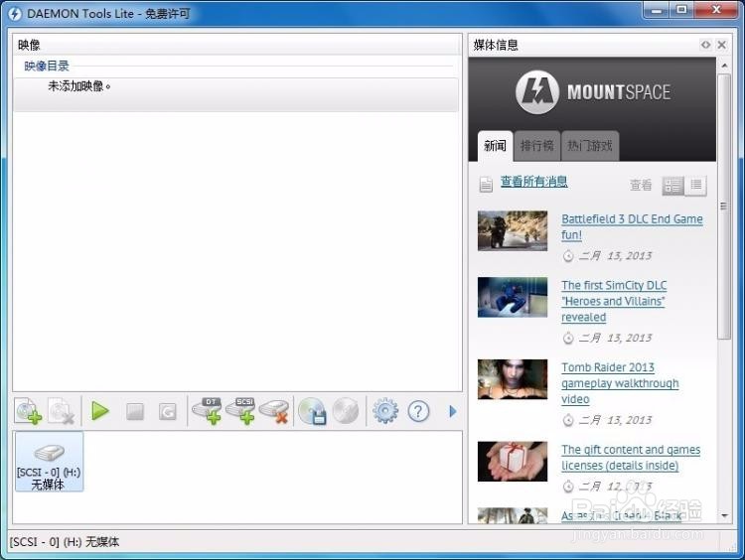Switch to the thumbnail list view
Image resolution: width=745 pixels, height=560 pixels.
point(672,186)
